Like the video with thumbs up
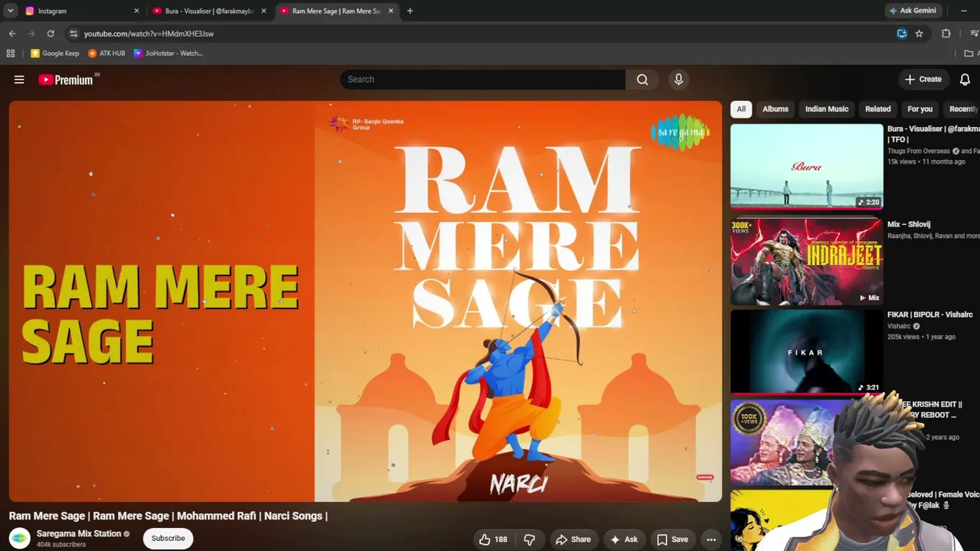 coord(493,540)
